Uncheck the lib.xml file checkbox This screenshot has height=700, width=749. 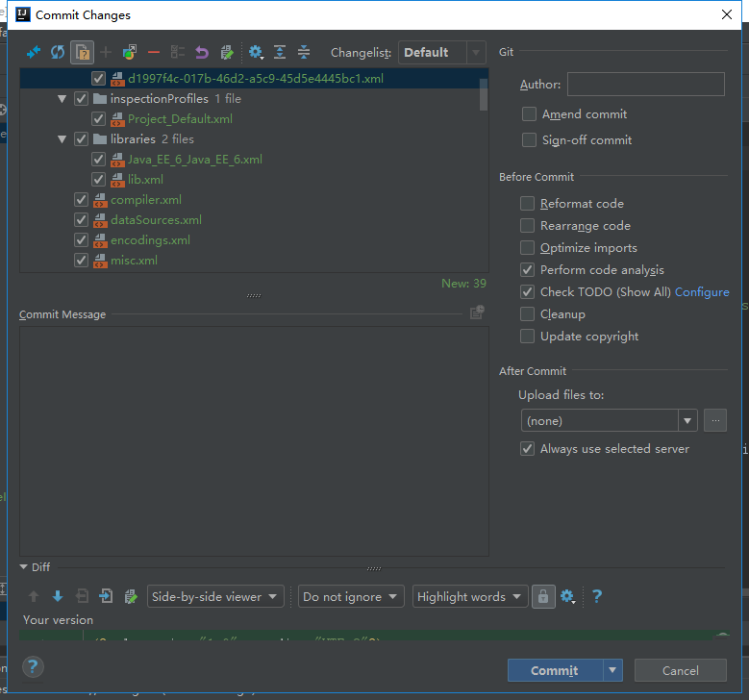pos(98,180)
